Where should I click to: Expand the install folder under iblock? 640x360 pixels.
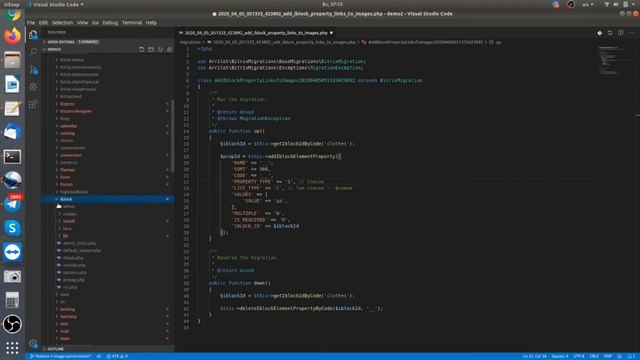109,221
